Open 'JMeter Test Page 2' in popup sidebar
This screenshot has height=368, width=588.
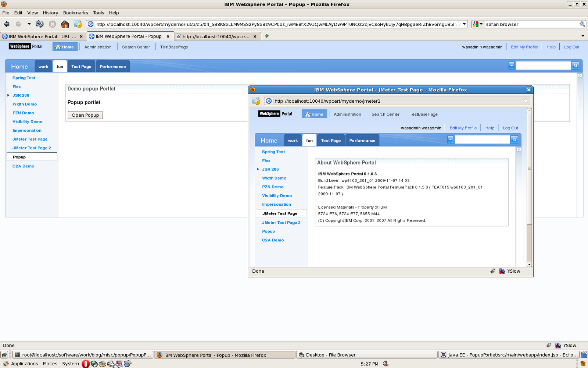pos(281,223)
